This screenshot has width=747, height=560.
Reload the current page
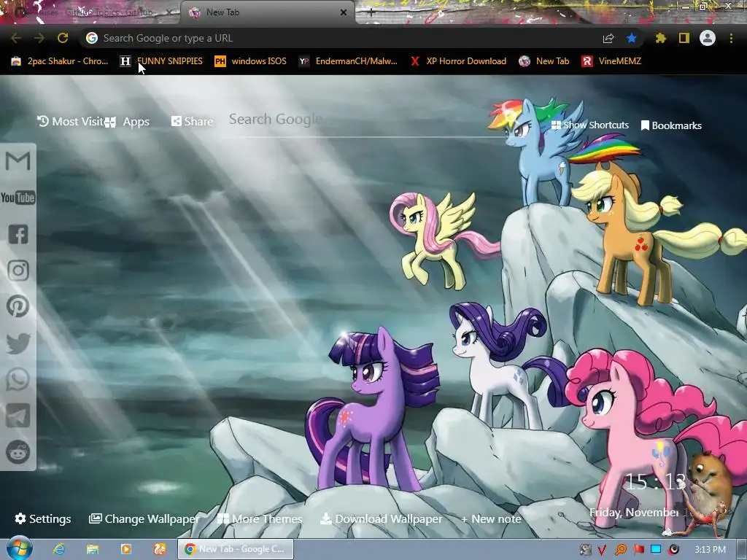63,38
